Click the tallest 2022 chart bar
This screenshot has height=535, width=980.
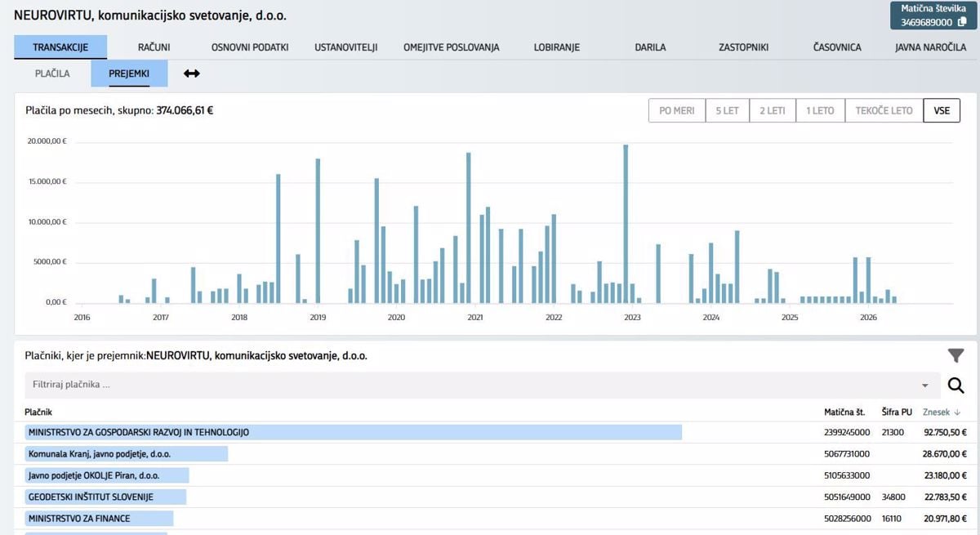click(626, 224)
